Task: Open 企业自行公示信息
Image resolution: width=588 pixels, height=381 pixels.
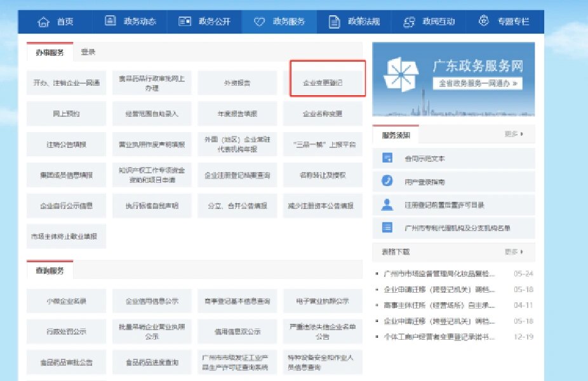Action: coord(67,206)
